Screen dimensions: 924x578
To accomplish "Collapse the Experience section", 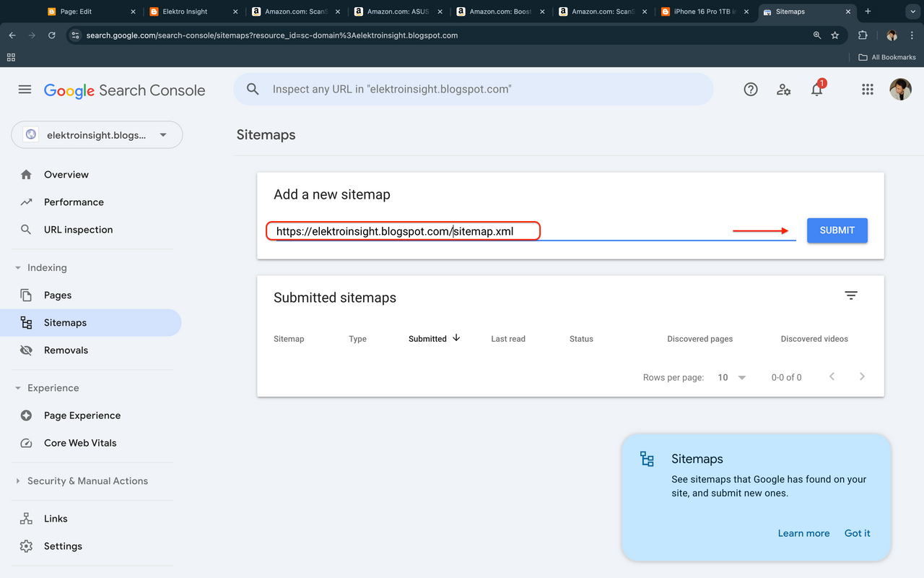I will pos(18,388).
